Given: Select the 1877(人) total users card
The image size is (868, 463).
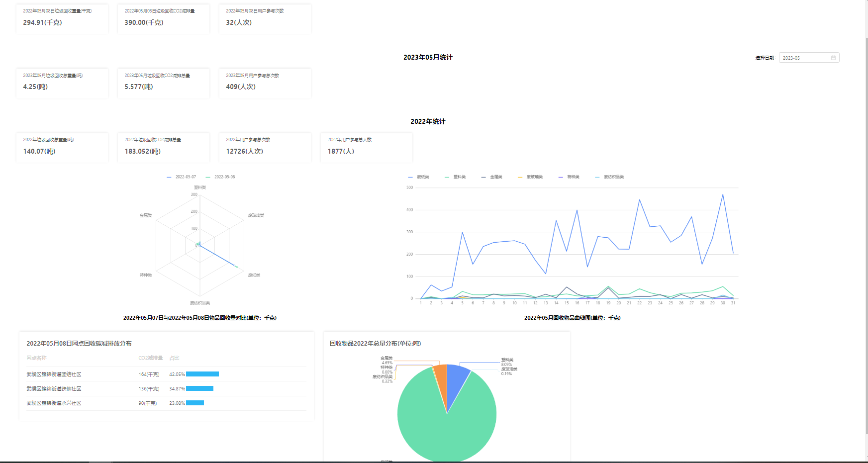Looking at the screenshot, I should tap(367, 148).
